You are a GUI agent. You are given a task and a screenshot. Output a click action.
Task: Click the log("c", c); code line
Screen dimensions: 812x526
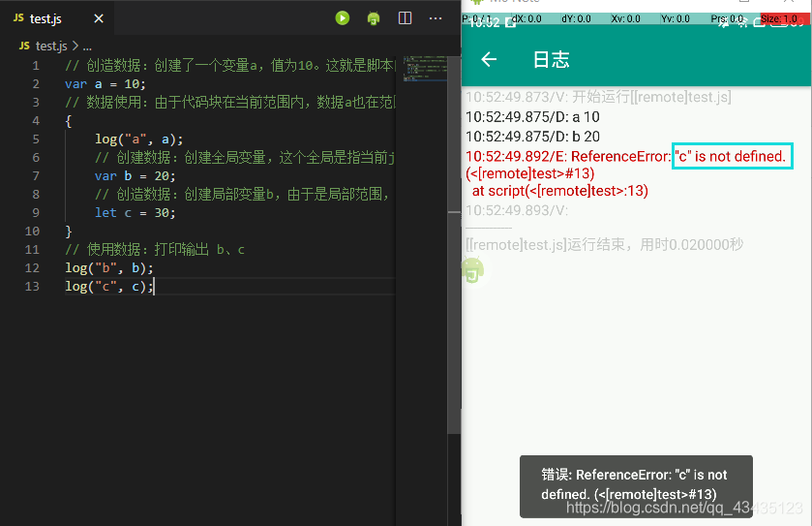[109, 286]
